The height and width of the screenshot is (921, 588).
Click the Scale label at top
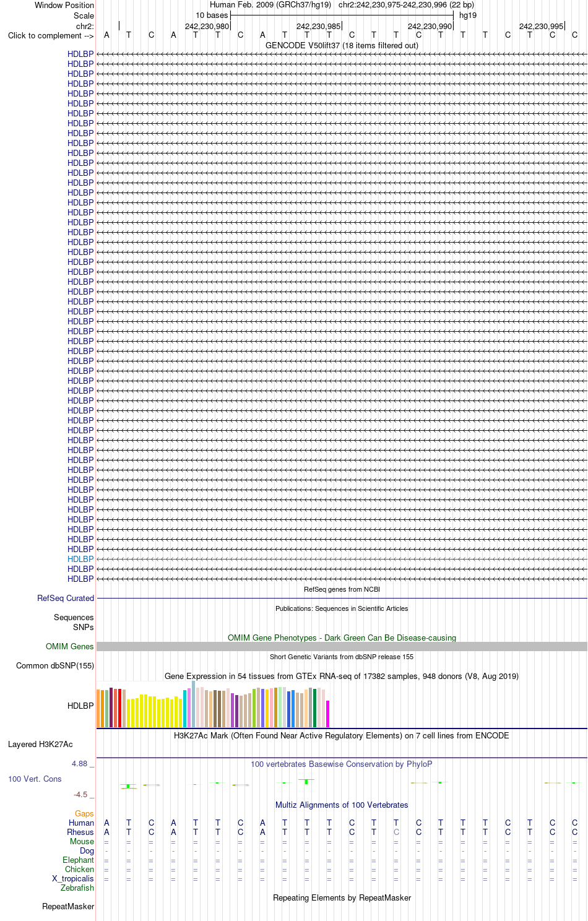pos(84,15)
